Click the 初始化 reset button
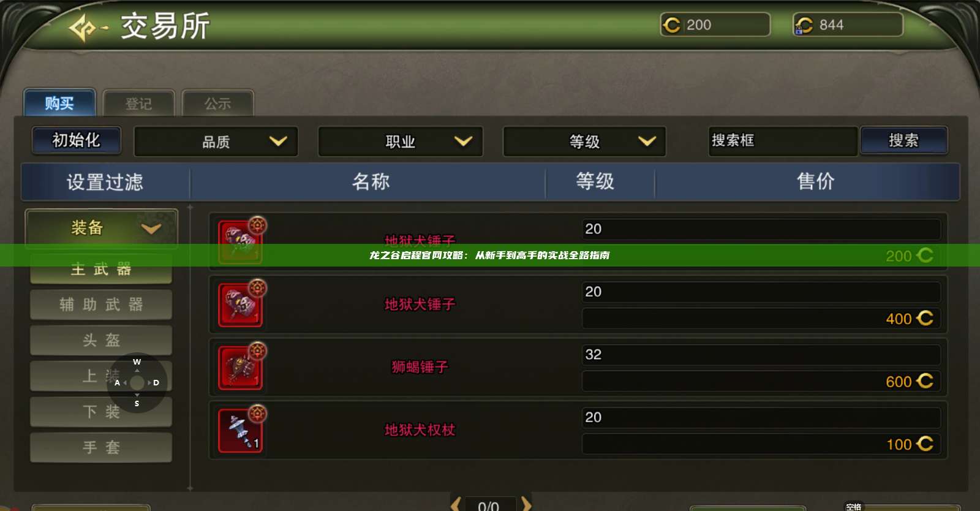 (77, 140)
